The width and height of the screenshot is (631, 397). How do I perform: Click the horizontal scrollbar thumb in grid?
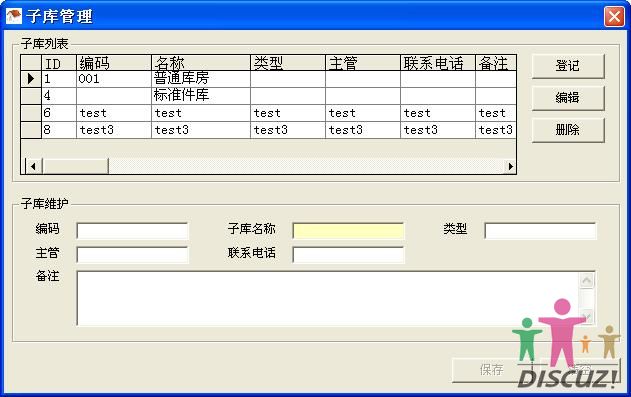pos(75,166)
